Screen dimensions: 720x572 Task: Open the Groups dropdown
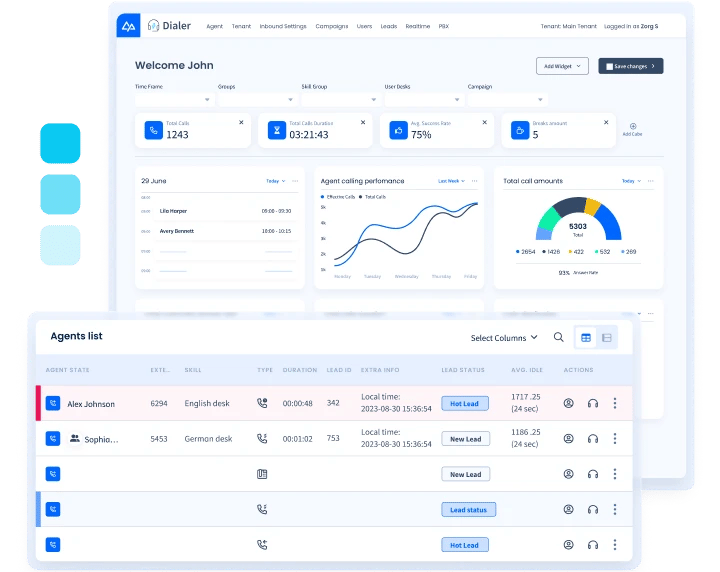pos(258,100)
